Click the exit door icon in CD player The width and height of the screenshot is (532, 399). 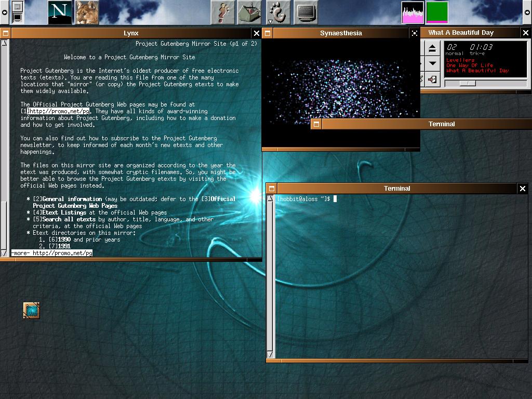(433, 79)
